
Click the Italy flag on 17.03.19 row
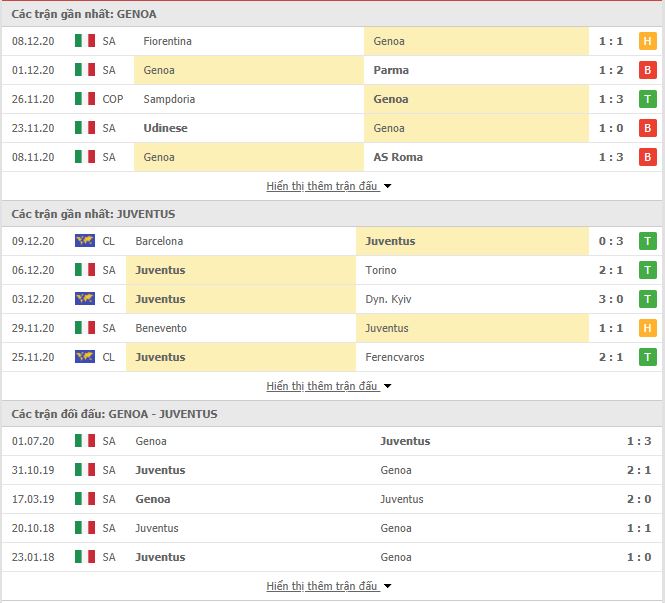85,499
